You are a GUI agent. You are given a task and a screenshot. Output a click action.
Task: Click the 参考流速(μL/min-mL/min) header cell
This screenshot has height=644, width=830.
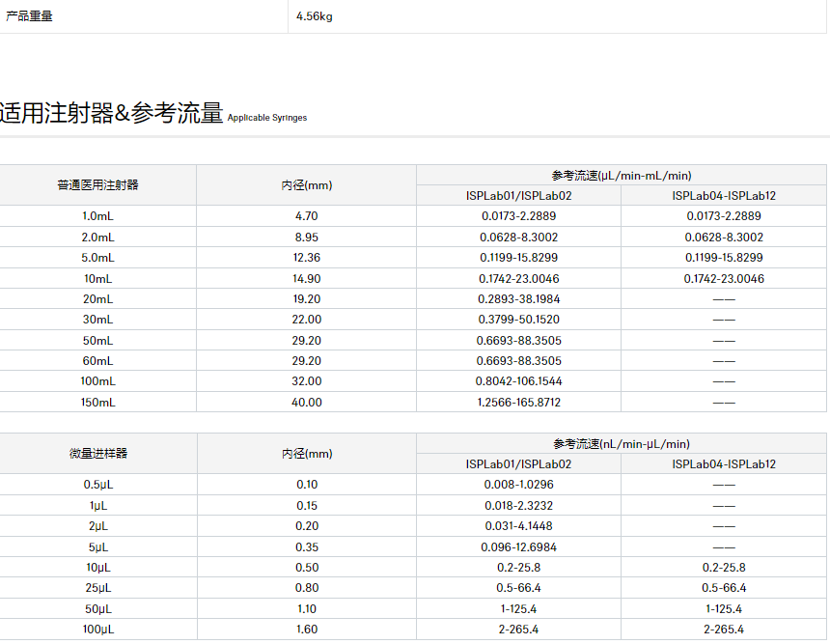point(621,175)
